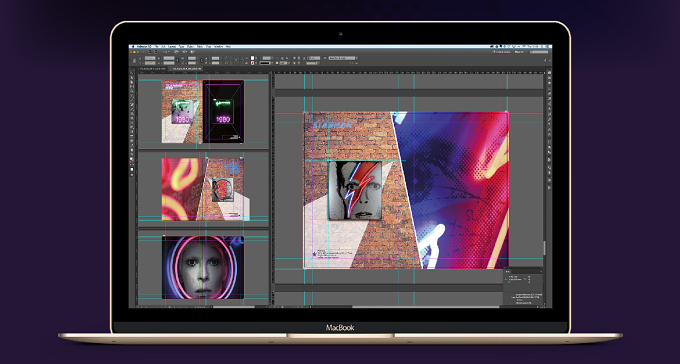Open the Adobe Stock icon in the application bar
680x364 pixels.
point(155,52)
